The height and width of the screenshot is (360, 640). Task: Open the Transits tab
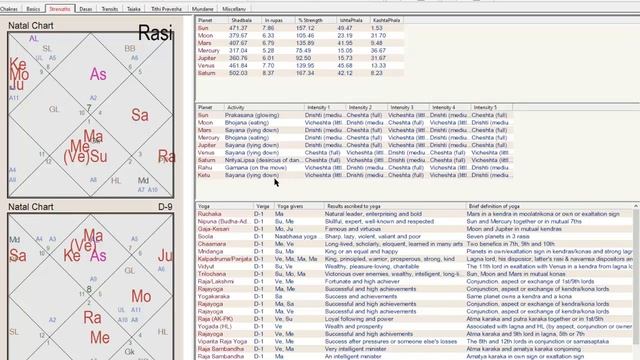tap(109, 9)
